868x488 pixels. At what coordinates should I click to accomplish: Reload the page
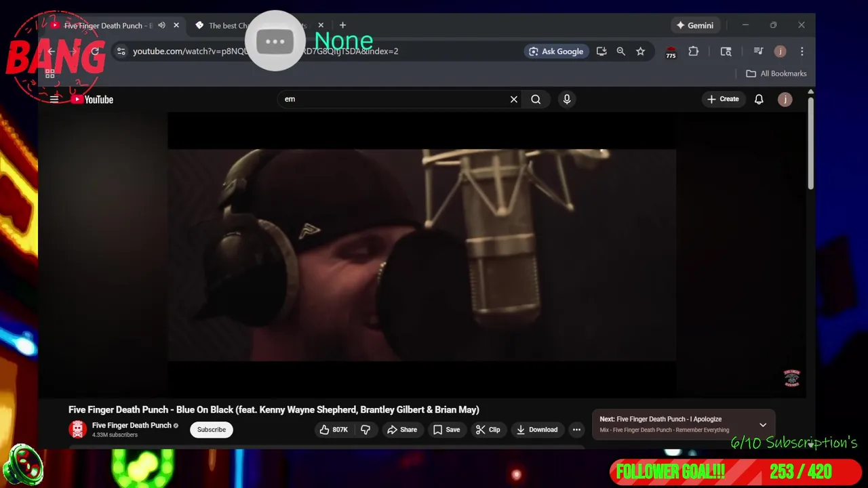pos(95,52)
